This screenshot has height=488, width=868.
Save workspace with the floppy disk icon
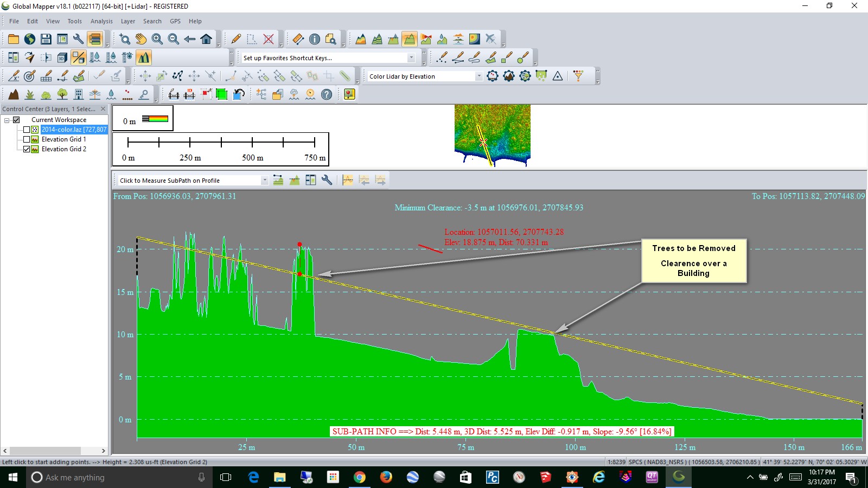(46, 39)
